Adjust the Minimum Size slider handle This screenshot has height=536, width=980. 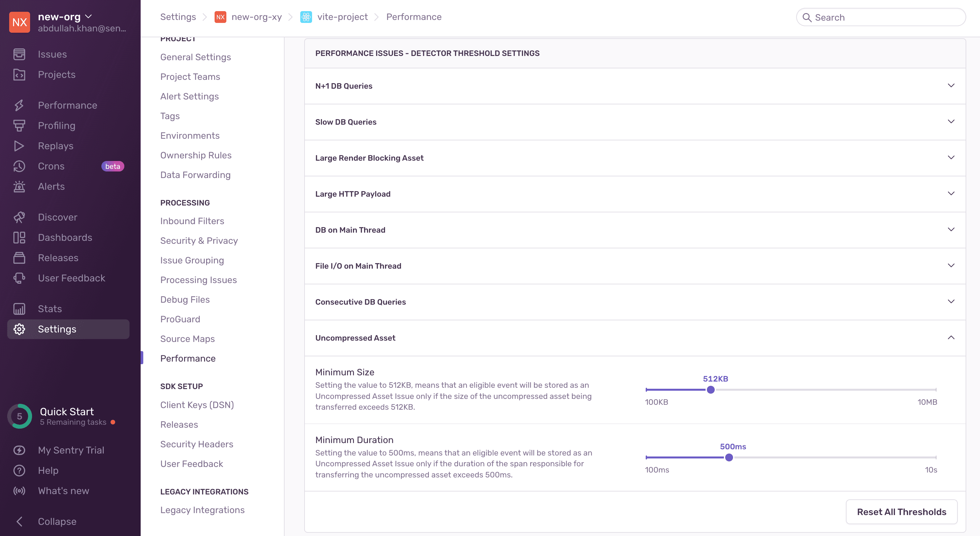(711, 389)
